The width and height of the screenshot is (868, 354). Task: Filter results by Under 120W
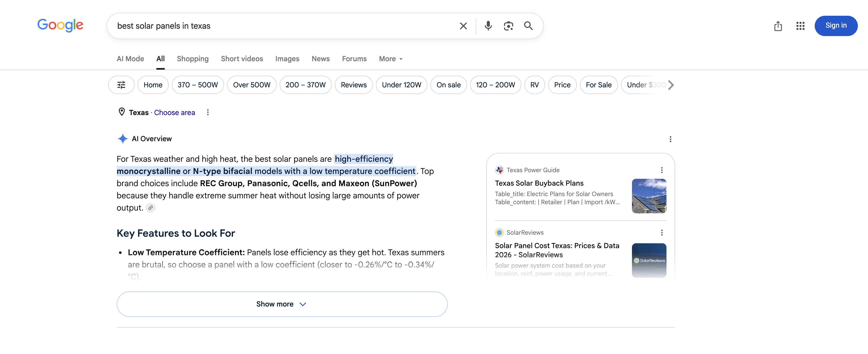[402, 85]
